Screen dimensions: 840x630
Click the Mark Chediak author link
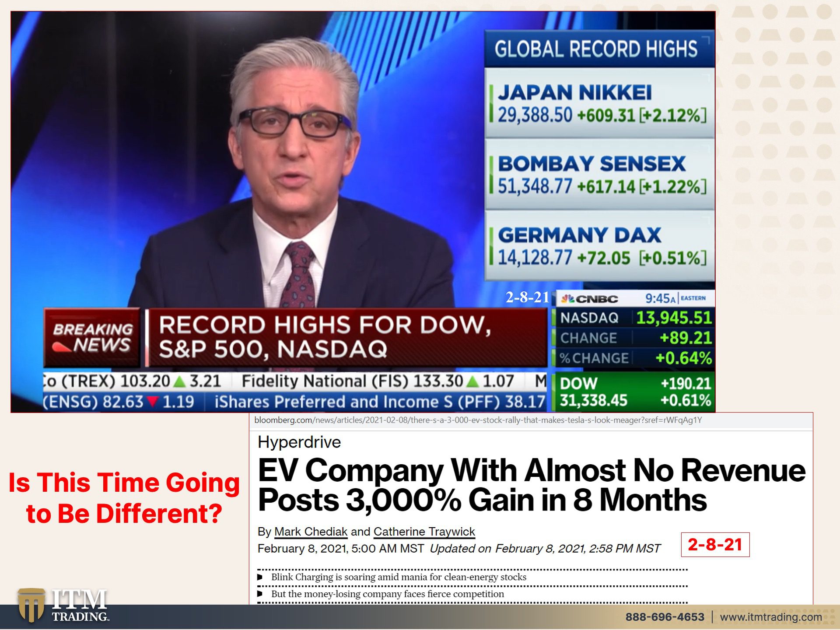311,532
